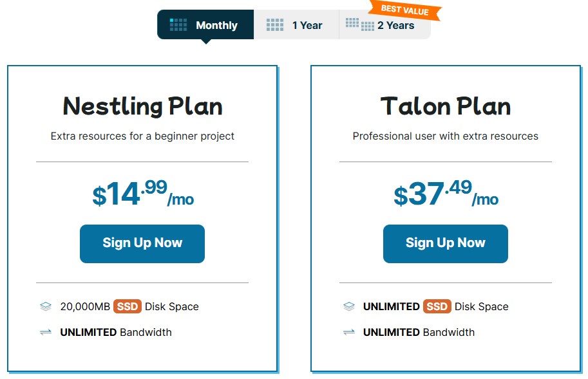Click the Talon Plan bandwidth arrows icon

click(x=348, y=333)
